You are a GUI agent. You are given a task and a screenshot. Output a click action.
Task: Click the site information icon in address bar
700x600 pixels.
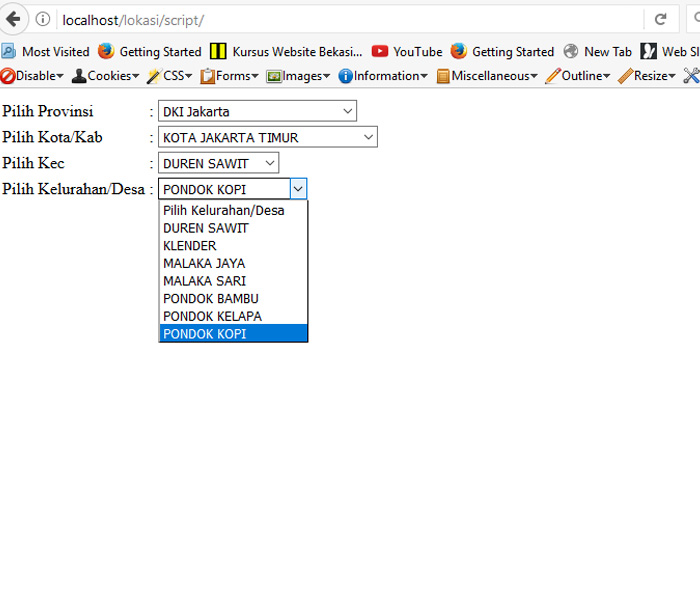[x=43, y=19]
